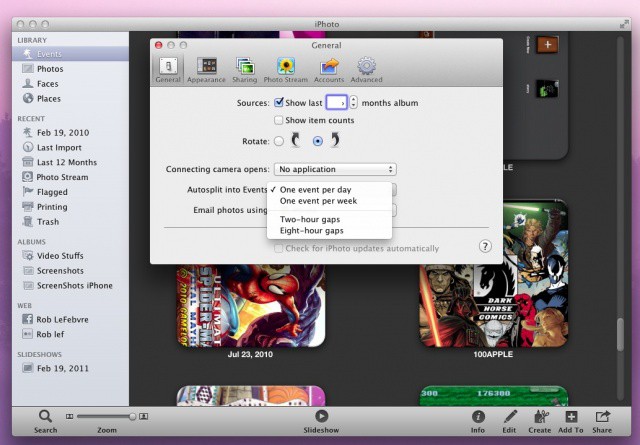
Task: Choose One event per week
Action: click(x=329, y=201)
